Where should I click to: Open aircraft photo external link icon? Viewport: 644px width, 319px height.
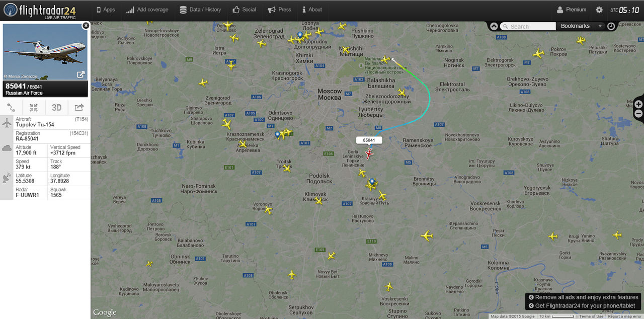[x=80, y=74]
